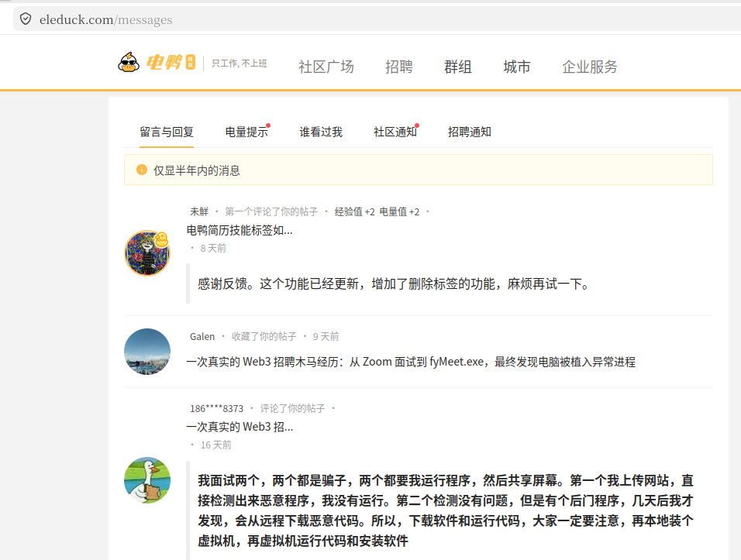This screenshot has height=560, width=741.
Task: Click the 8 天前 timestamp
Action: [x=213, y=249]
